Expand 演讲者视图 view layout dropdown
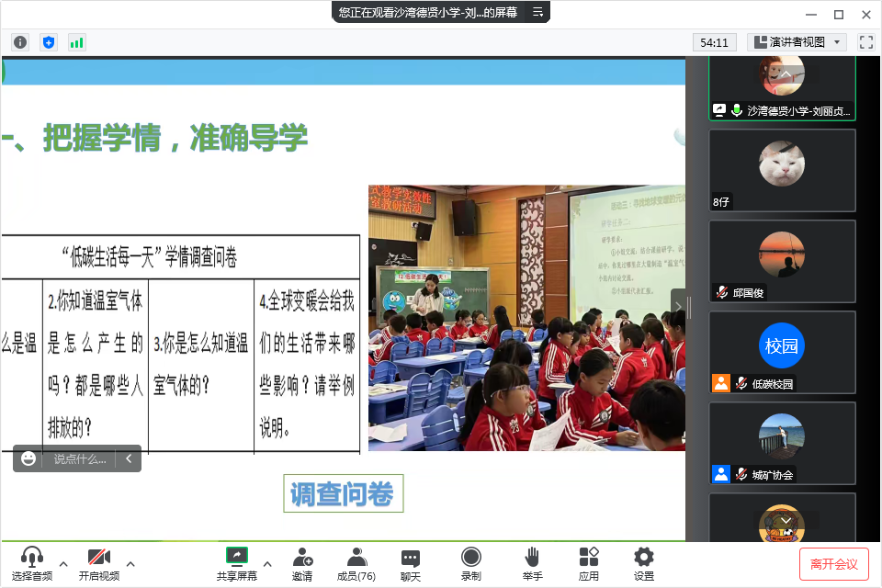This screenshot has height=588, width=882. (796, 42)
